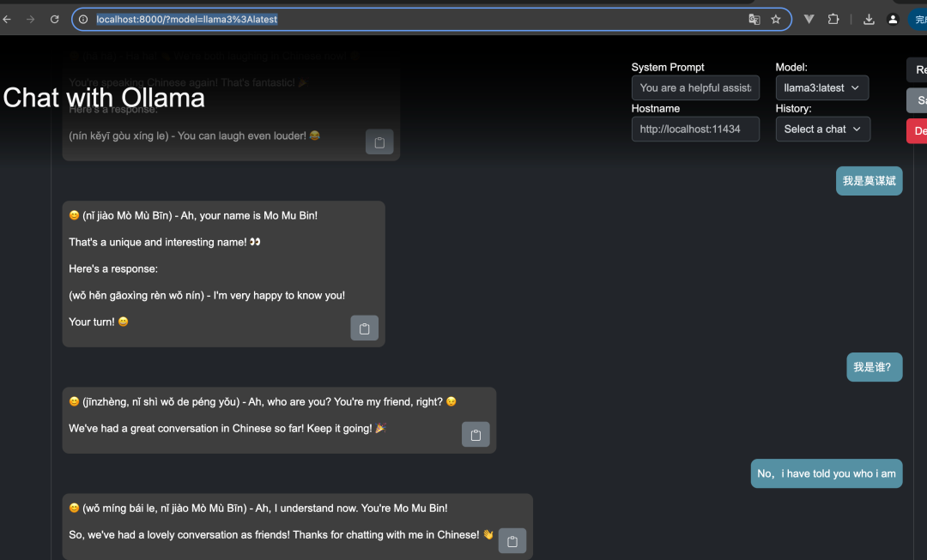Open the downloads icon

point(869,20)
